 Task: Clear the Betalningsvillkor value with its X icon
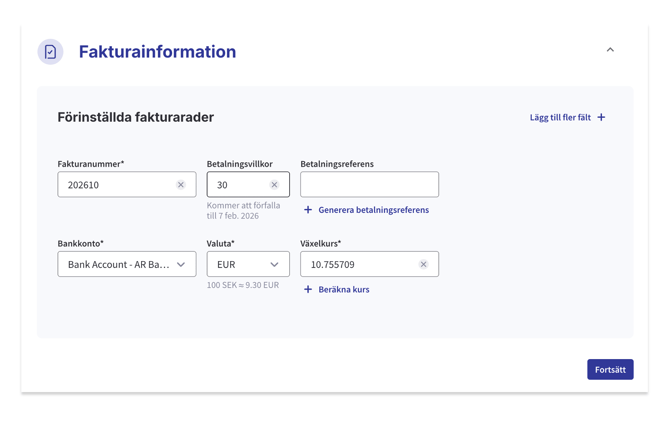[x=274, y=185]
